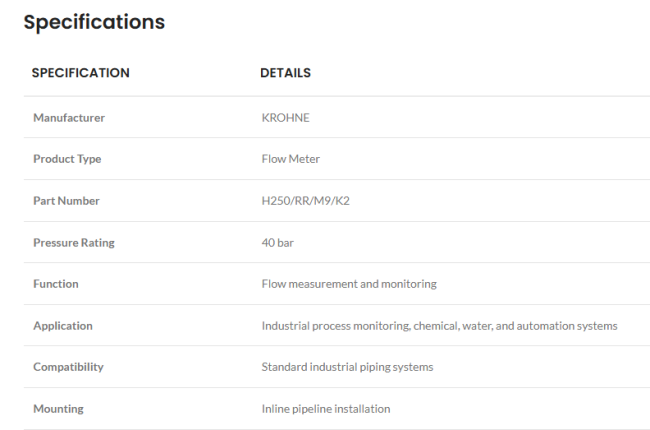The image size is (650, 430).
Task: Select Standard industrial piping systems text
Action: (x=347, y=367)
